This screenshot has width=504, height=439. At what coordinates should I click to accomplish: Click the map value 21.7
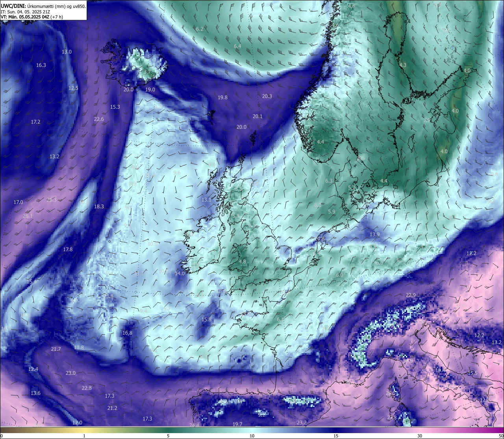click(x=56, y=349)
